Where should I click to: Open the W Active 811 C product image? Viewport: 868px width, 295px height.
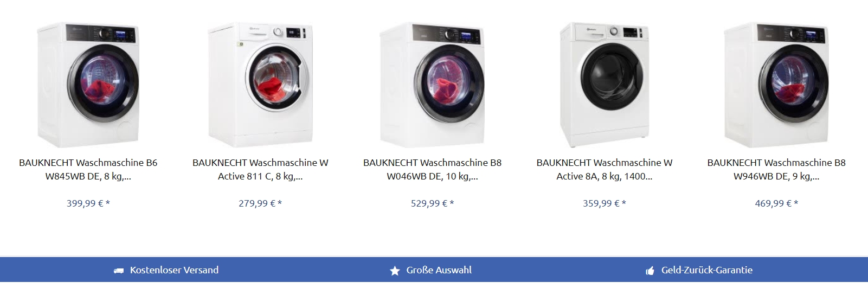pyautogui.click(x=260, y=85)
